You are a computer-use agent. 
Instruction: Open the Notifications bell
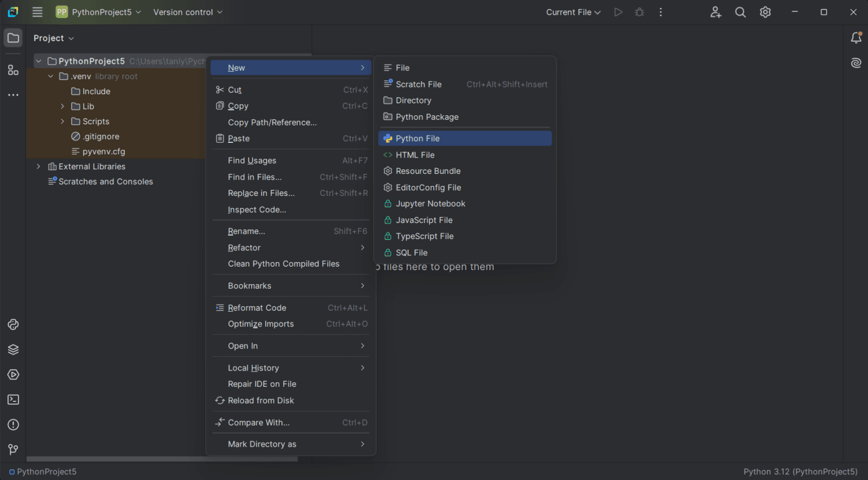tap(856, 37)
